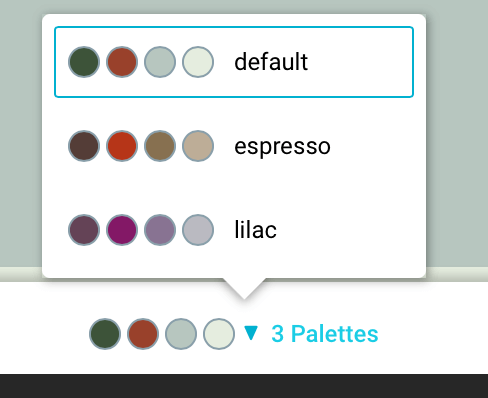Click beige swatch in espresso row

point(198,146)
